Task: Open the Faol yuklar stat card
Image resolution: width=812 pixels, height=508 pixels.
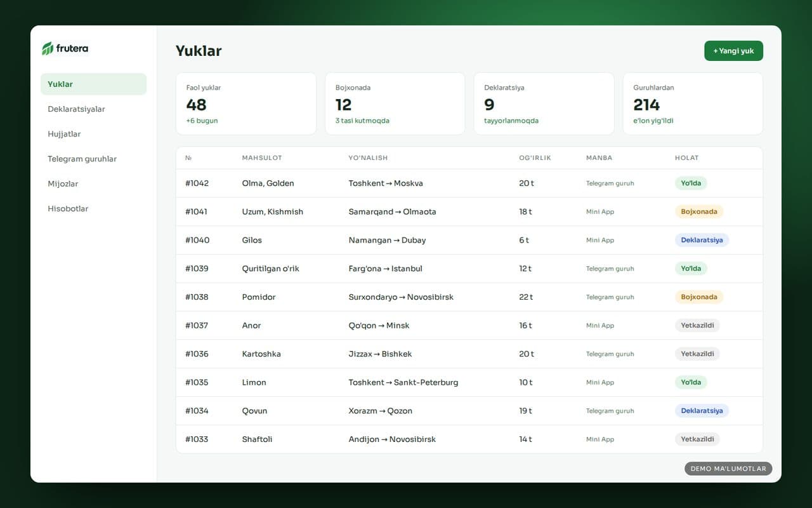Action: point(246,104)
